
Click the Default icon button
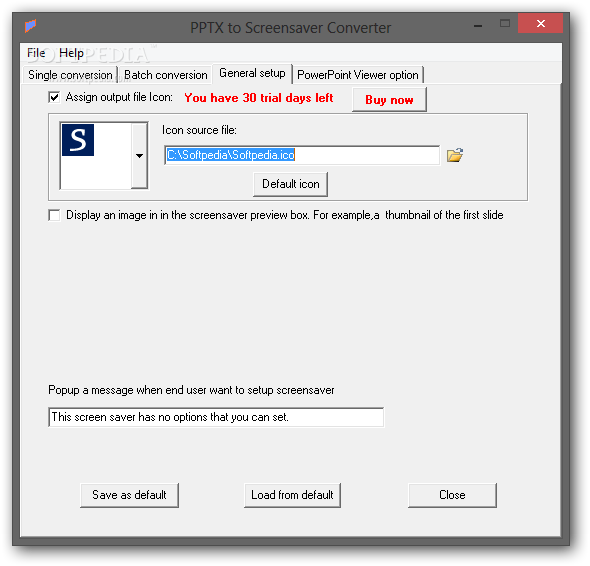click(x=290, y=184)
